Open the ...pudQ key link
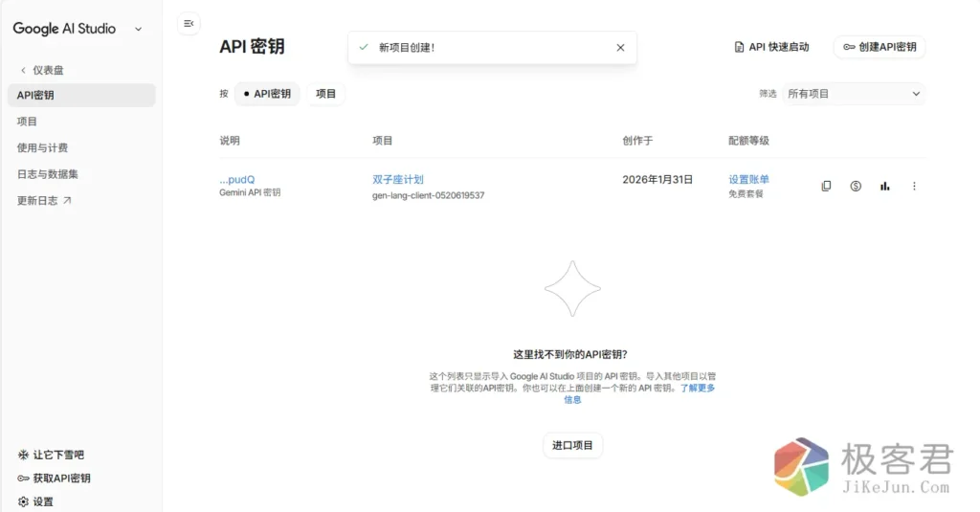This screenshot has height=512, width=980. click(237, 179)
